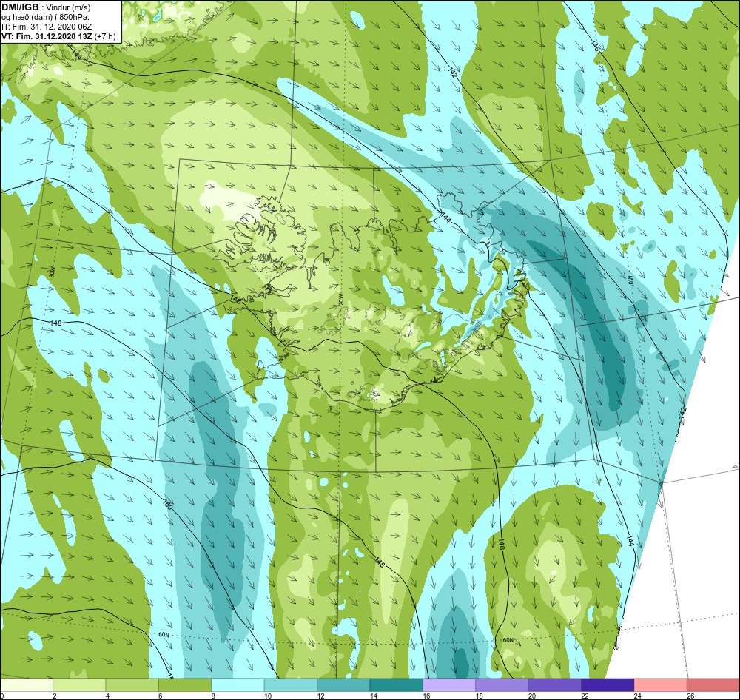Select the above-26 m/s salmon red legend swatch
Screen dimensions: 740x700
[x=713, y=685]
